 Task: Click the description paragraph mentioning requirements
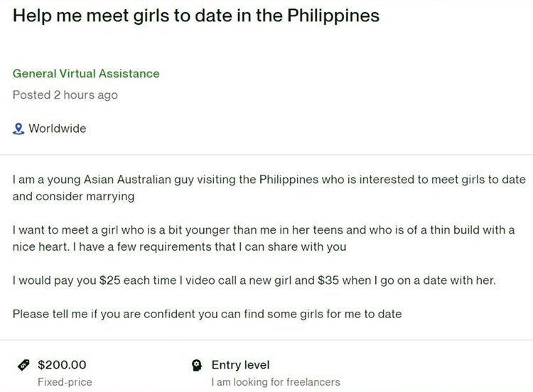263,239
